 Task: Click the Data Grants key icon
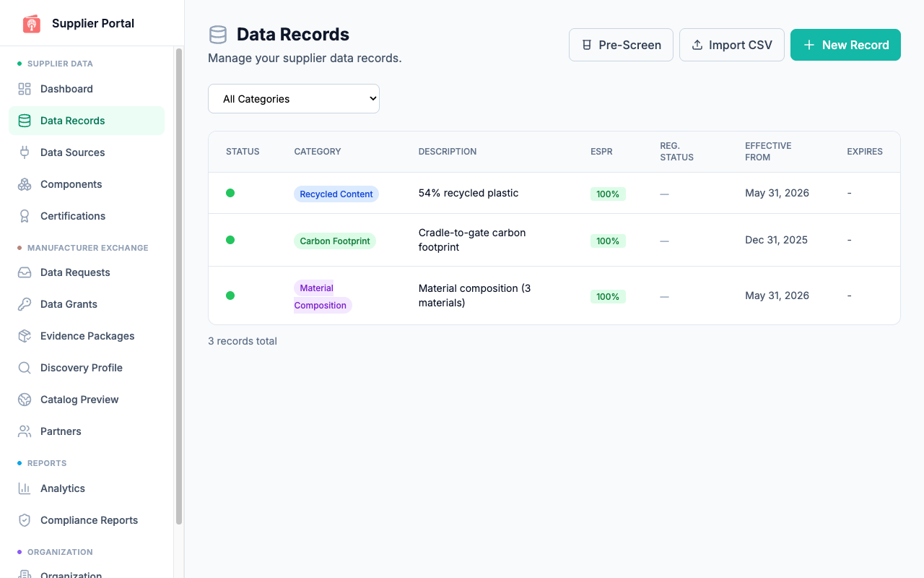(x=25, y=304)
